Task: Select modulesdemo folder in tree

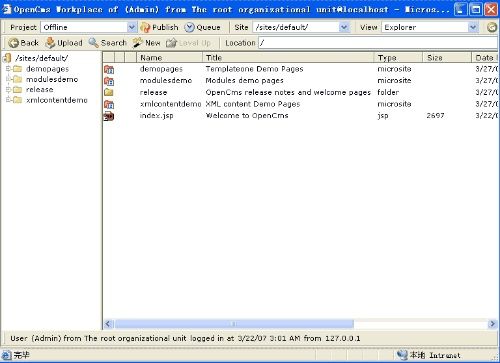Action: (x=52, y=79)
